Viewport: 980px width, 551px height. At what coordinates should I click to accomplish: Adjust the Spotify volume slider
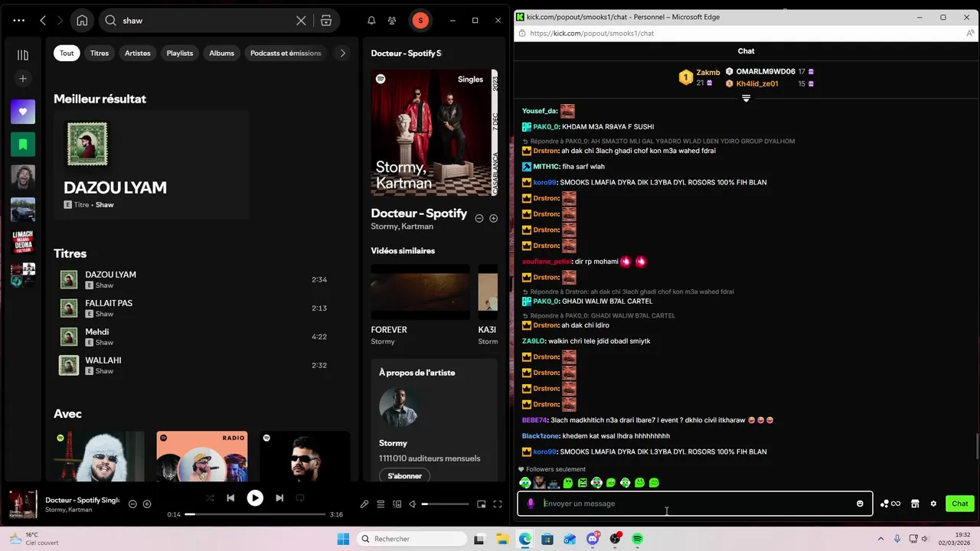445,504
